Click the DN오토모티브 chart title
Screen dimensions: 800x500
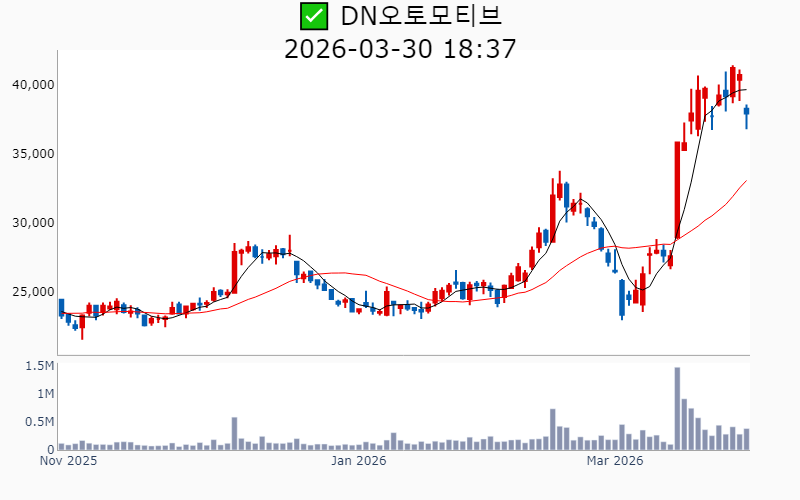coord(421,16)
